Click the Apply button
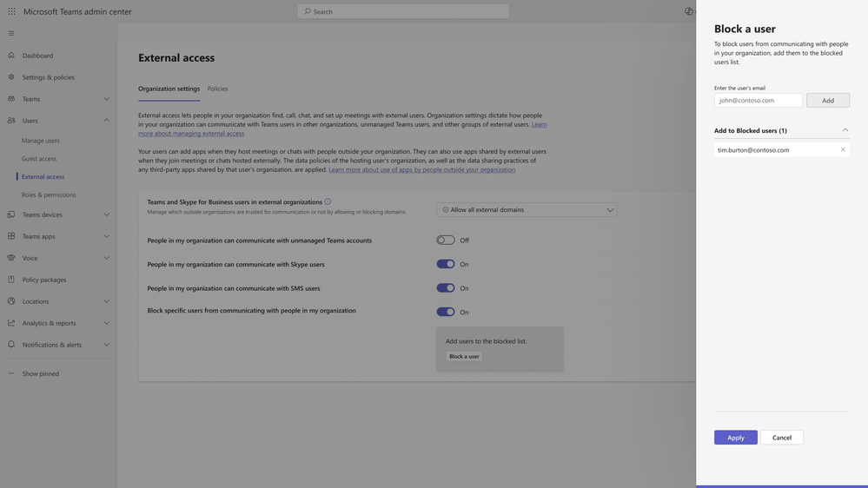This screenshot has width=868, height=488. pos(736,437)
